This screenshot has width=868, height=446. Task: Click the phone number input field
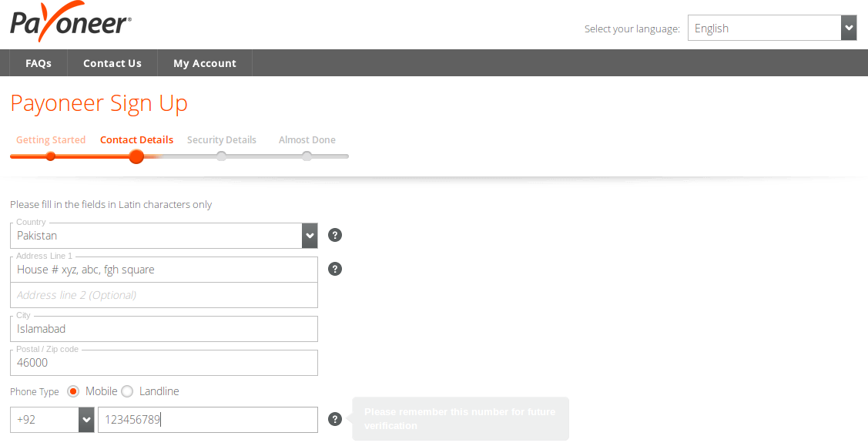pyautogui.click(x=207, y=420)
